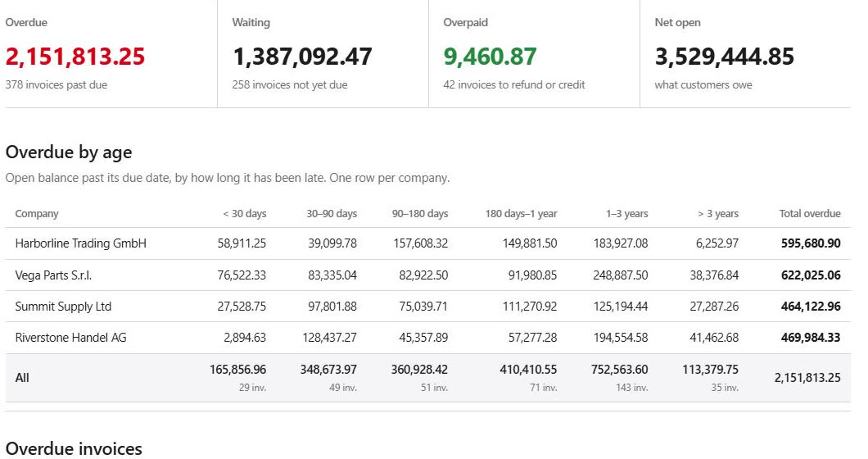Click the All-row 752,563.60 total
The image size is (868, 459).
(x=619, y=370)
